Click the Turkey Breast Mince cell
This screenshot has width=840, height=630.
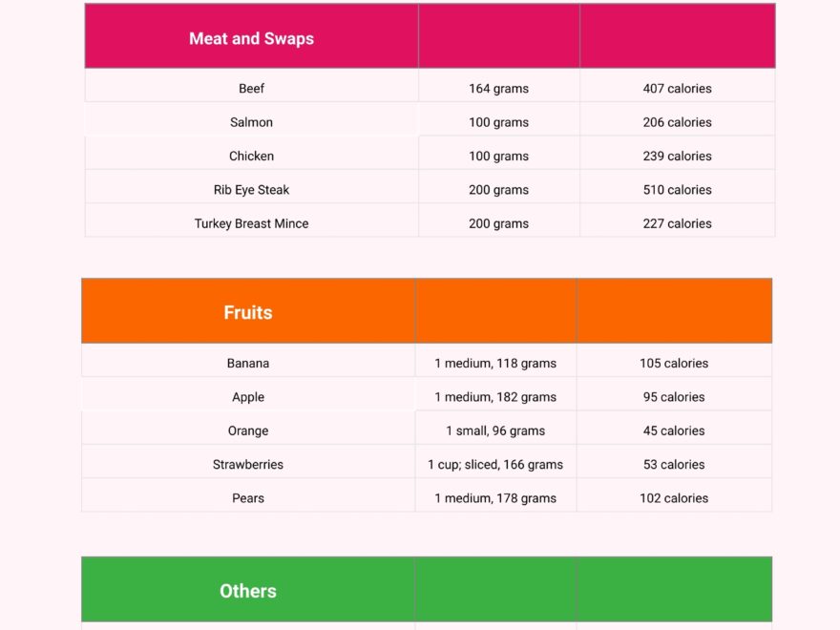[x=252, y=223]
